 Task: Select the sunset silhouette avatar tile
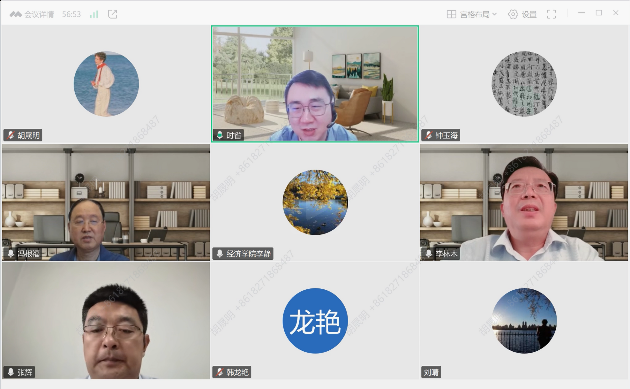pos(524,321)
